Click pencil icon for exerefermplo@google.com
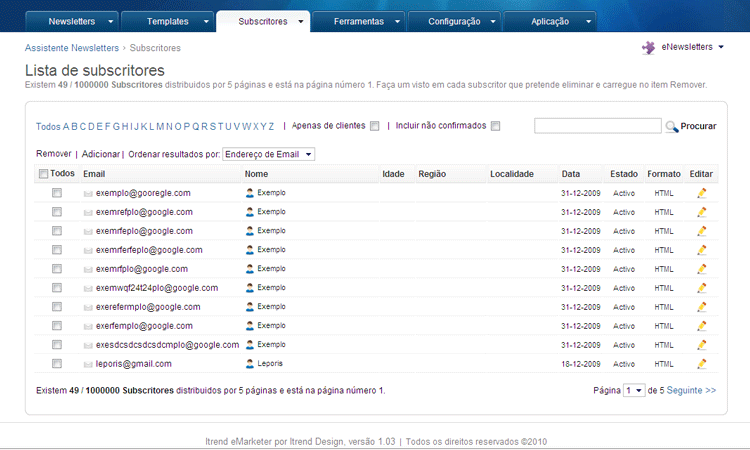Image resolution: width=750 pixels, height=450 pixels. tap(701, 307)
